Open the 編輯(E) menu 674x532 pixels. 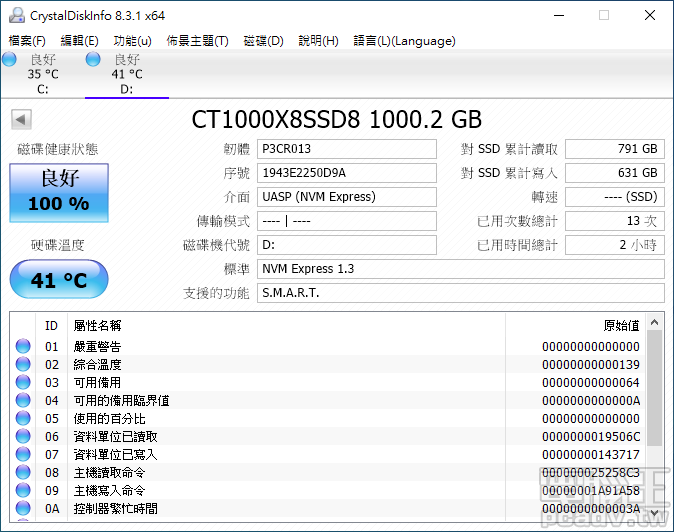coord(80,41)
